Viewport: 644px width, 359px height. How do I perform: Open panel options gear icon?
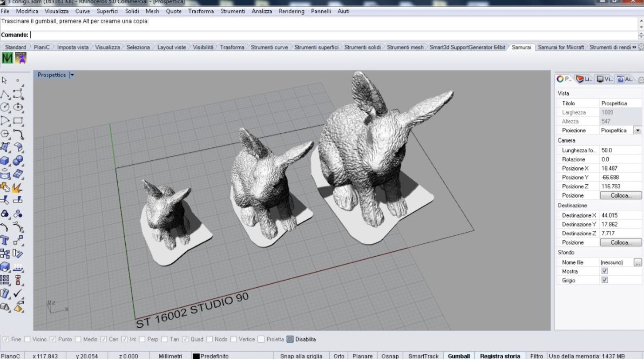tap(641, 79)
